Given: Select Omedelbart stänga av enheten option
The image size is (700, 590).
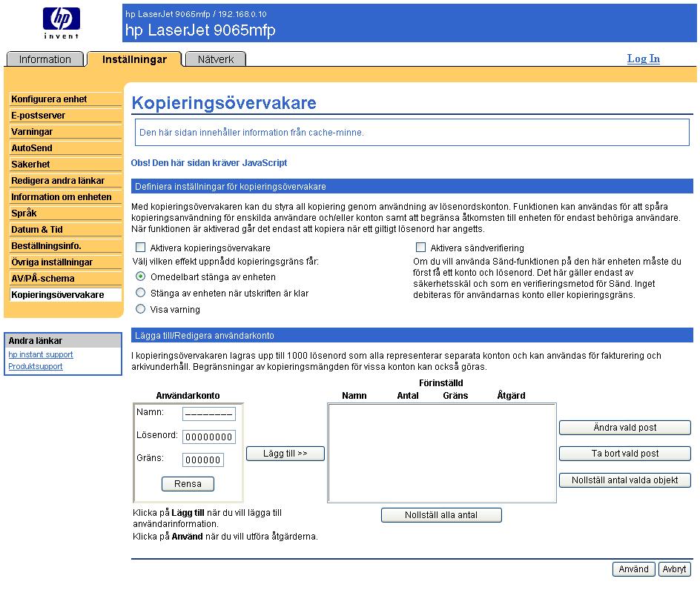Looking at the screenshot, I should point(141,276).
